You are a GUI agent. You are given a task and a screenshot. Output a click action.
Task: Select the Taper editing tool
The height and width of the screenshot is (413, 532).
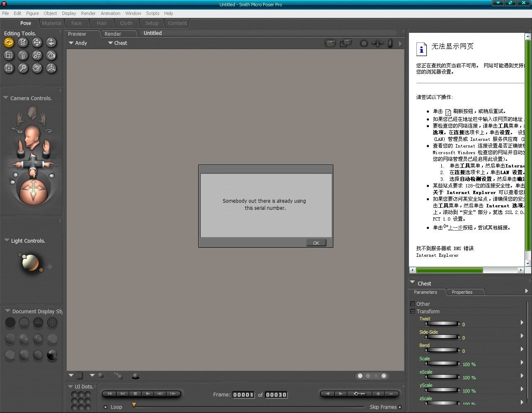coord(23,55)
